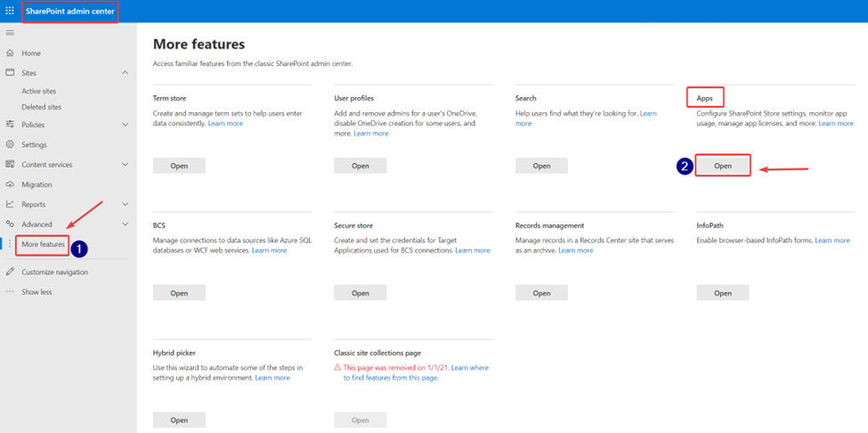This screenshot has height=433, width=868.
Task: Click the Migration cloud icon
Action: point(10,184)
